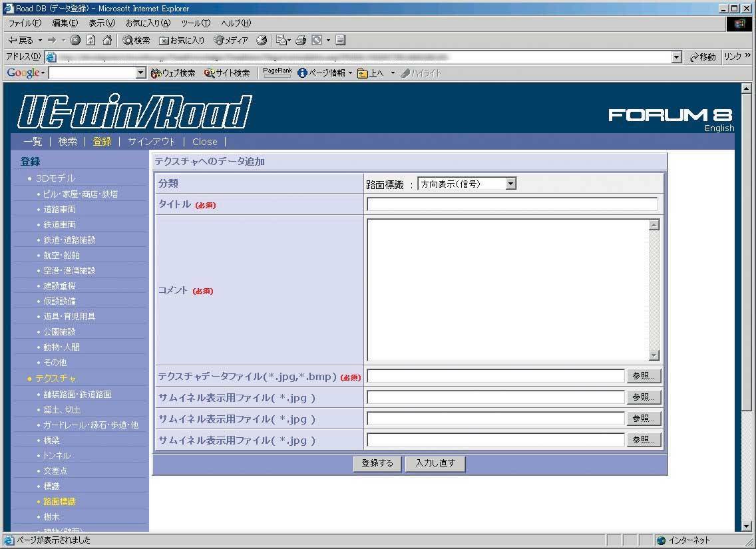Viewport: 756px width, 549px height.
Task: Click the Refresh page icon
Action: (91, 40)
